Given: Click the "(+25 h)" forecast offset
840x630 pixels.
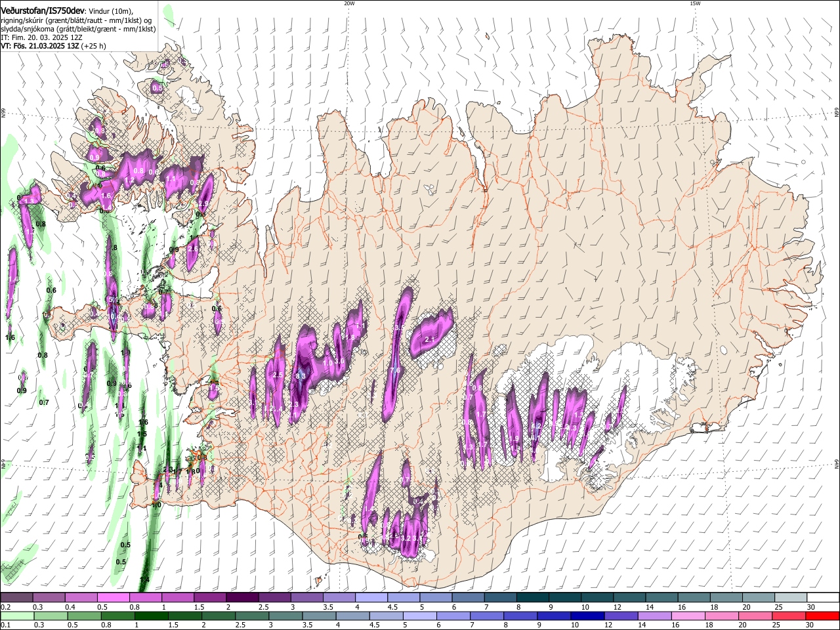Looking at the screenshot, I should (x=95, y=46).
